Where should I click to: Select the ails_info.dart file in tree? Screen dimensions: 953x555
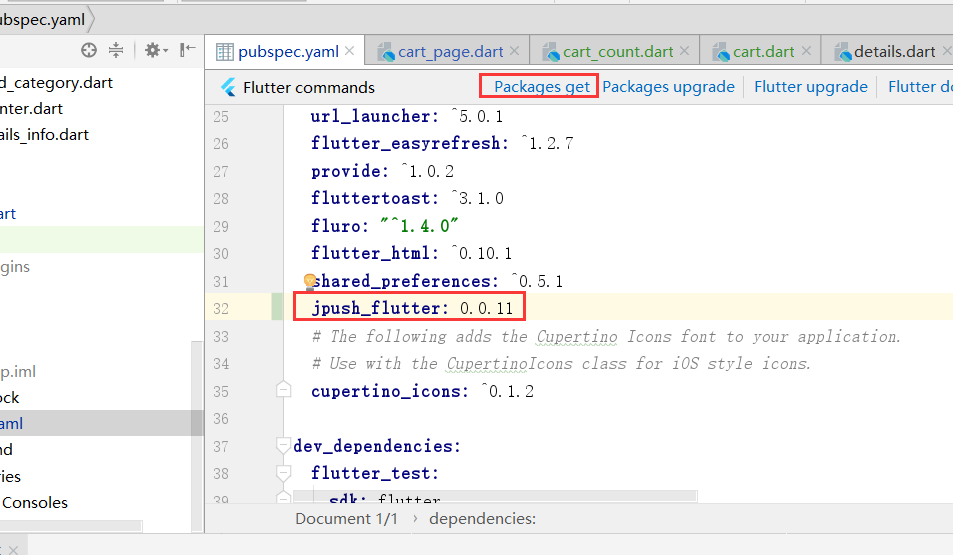pyautogui.click(x=44, y=135)
